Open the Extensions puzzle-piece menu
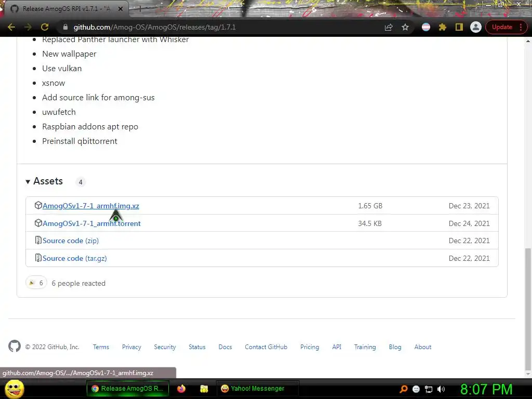Screen dimensions: 532x399 coord(443,27)
